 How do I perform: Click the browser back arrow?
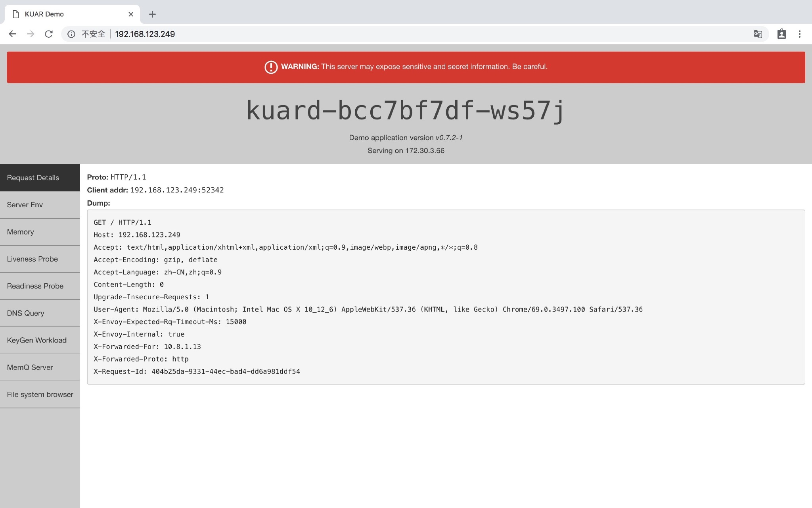(x=12, y=34)
